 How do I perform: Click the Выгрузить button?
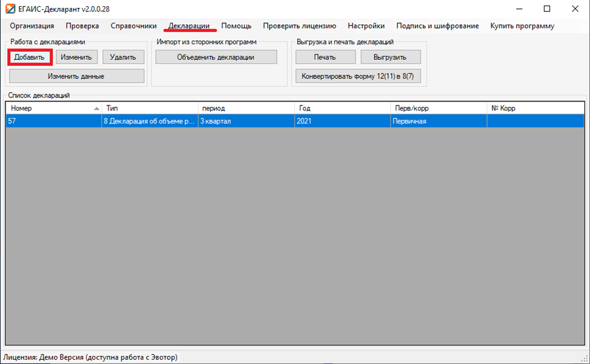click(x=390, y=57)
